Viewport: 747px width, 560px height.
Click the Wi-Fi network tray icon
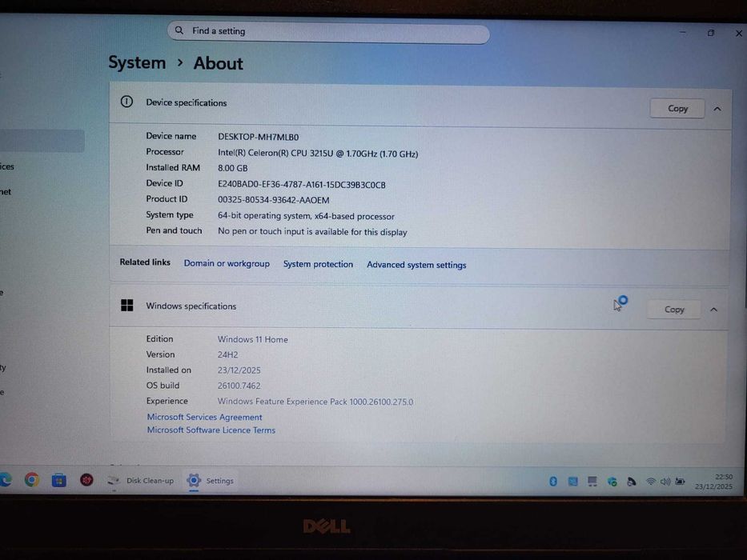click(651, 482)
